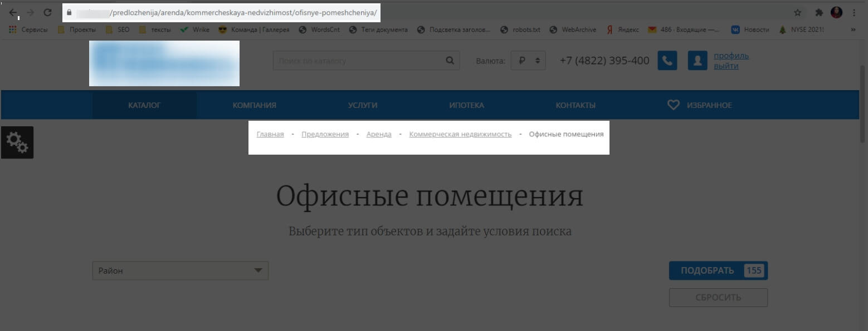Screen dimensions: 868x331
Task: Click the heart icon next to Избранное
Action: (x=674, y=105)
